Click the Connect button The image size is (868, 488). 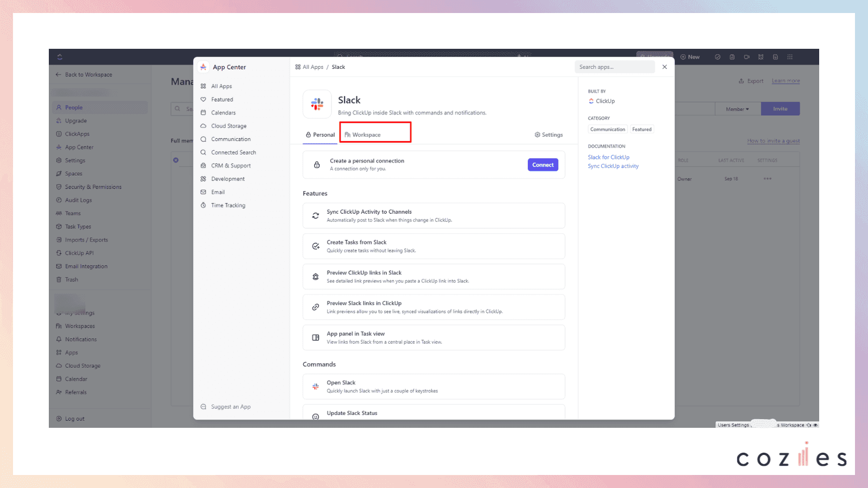click(542, 165)
